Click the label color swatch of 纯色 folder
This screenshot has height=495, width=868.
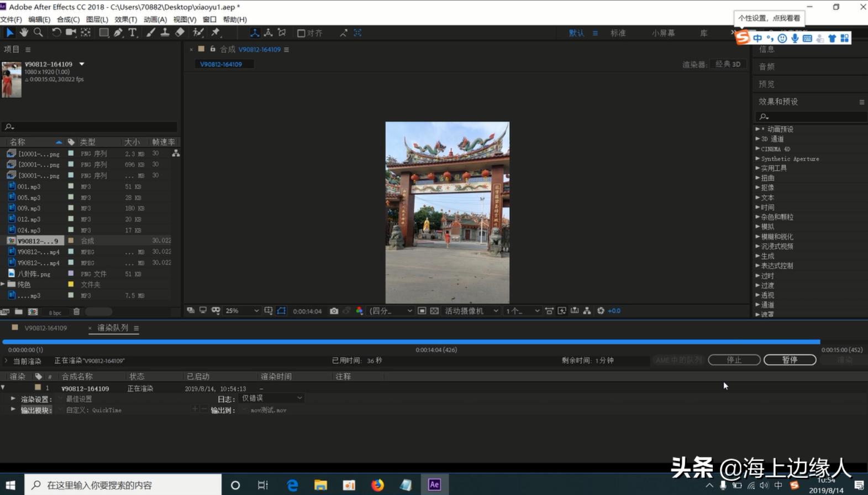click(x=71, y=284)
